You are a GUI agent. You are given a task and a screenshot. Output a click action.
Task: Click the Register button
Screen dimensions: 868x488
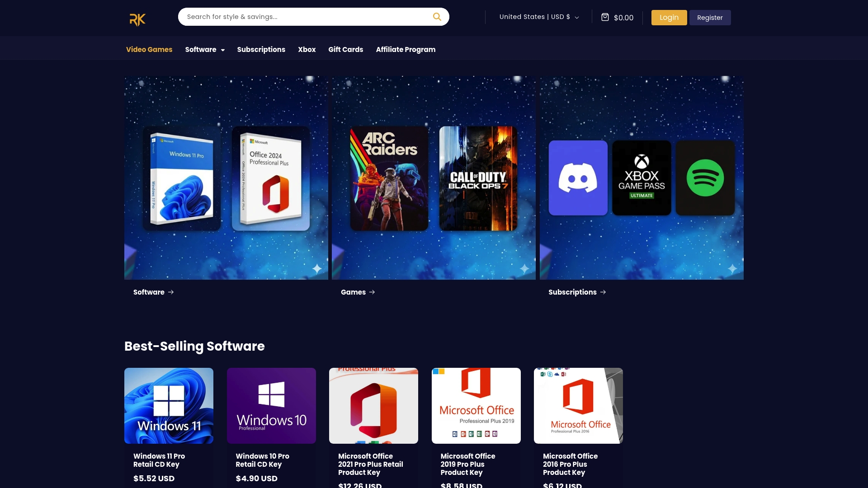710,18
